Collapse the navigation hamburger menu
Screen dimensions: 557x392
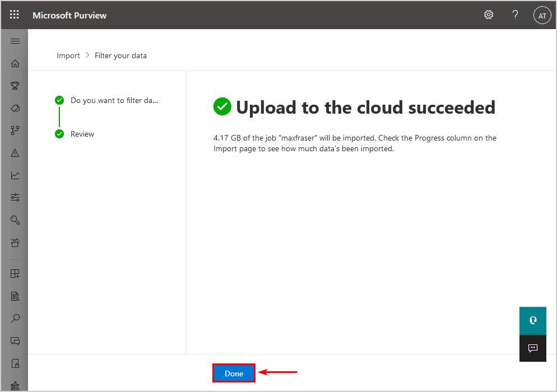pyautogui.click(x=15, y=41)
